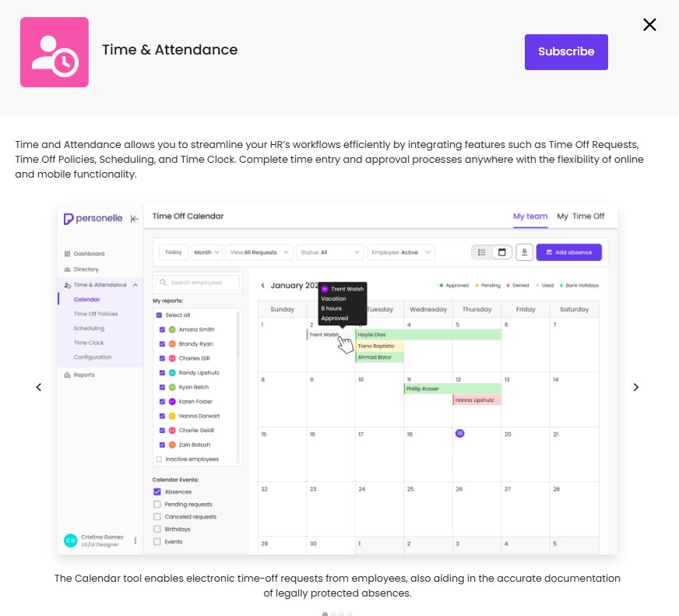This screenshot has width=679, height=616.
Task: Select the calendar view icon
Action: pos(502,252)
